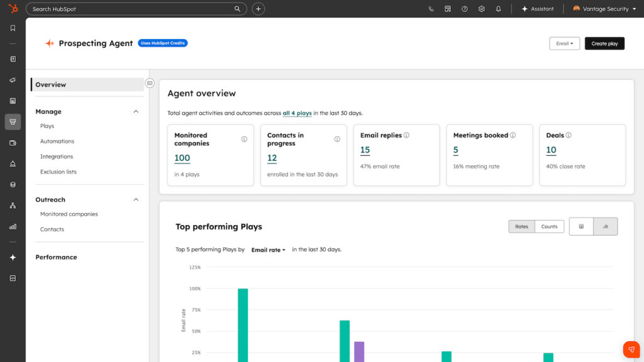Click Deals info icon

569,135
